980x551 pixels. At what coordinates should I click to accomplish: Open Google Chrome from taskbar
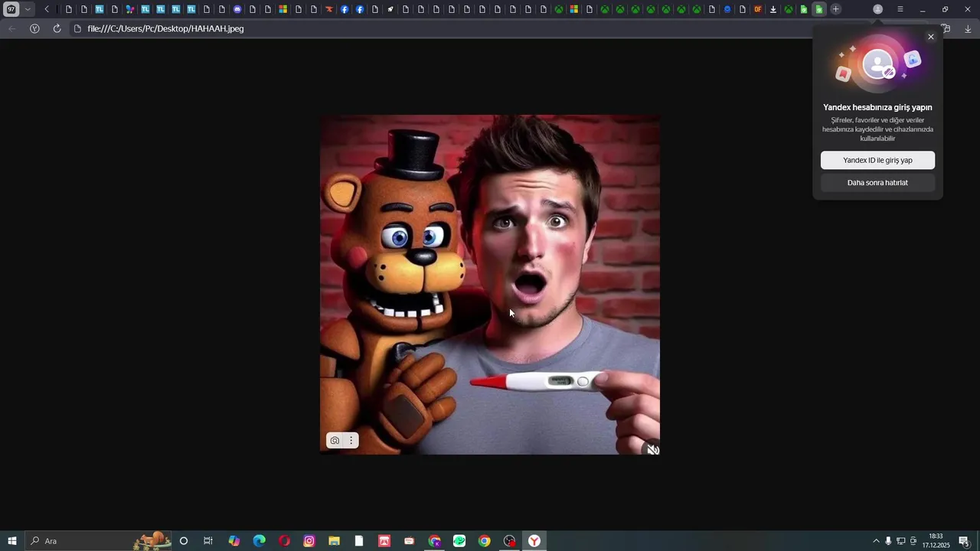(x=485, y=541)
